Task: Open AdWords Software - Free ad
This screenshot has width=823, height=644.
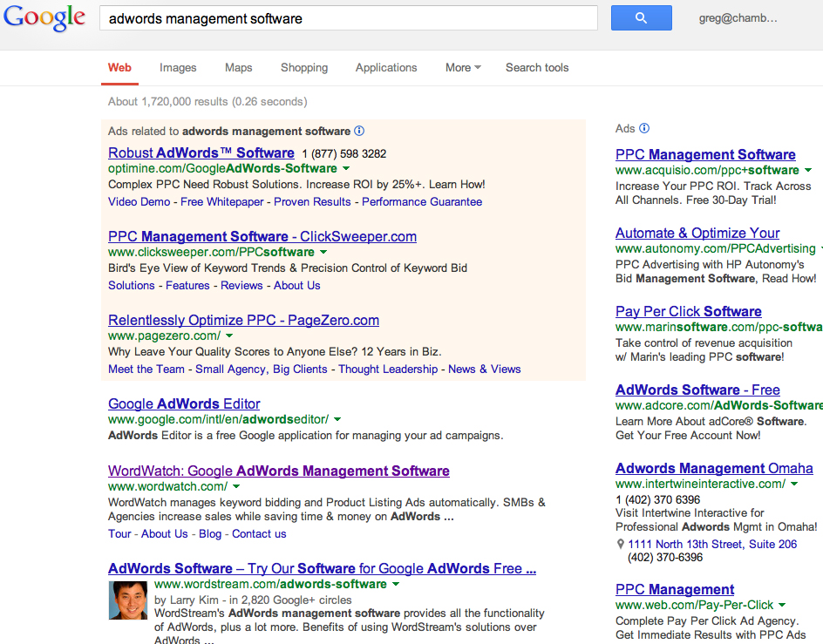Action: [x=697, y=390]
